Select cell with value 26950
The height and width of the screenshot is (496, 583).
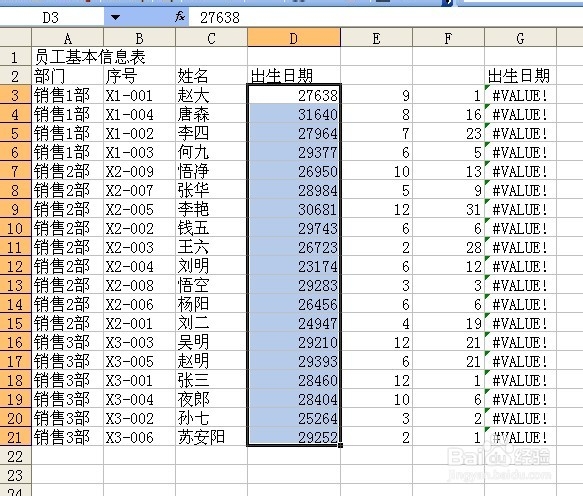pos(294,171)
